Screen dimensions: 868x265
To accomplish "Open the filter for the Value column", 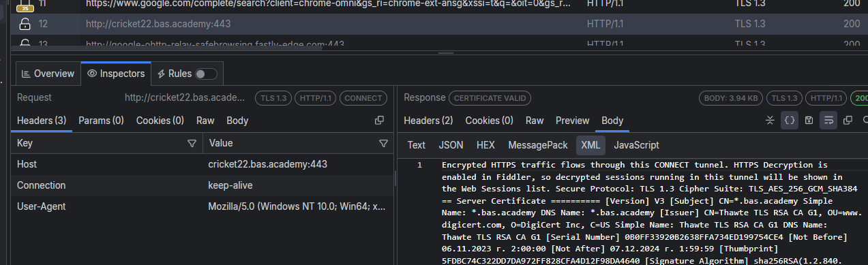I will [383, 144].
